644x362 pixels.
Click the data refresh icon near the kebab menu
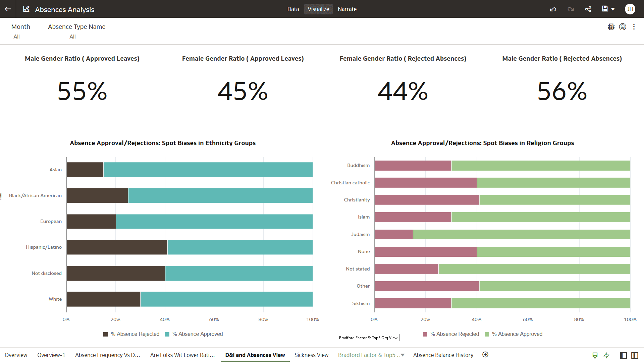(623, 27)
